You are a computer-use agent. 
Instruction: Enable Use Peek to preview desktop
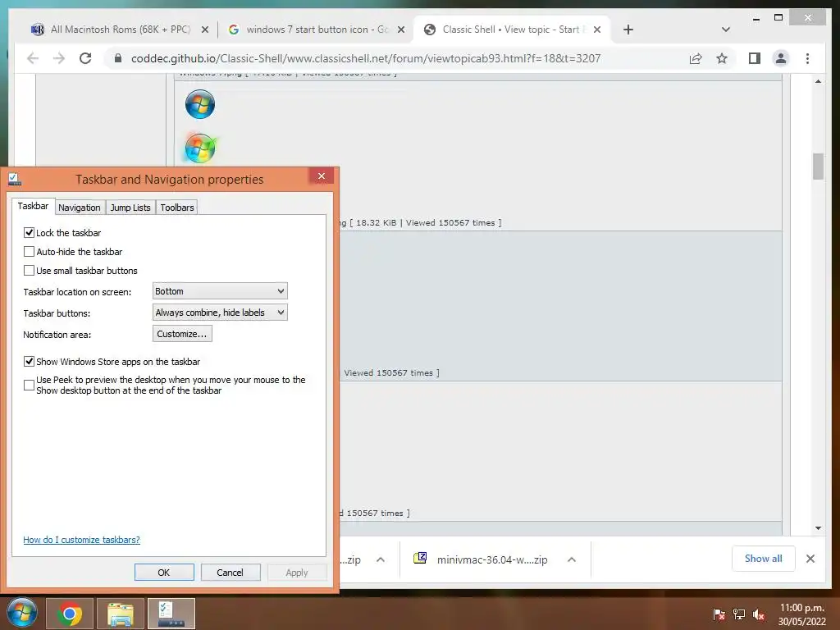coord(29,385)
